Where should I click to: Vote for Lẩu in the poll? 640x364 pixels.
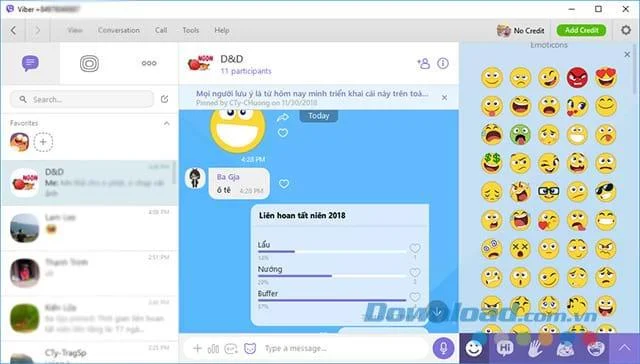tap(415, 248)
